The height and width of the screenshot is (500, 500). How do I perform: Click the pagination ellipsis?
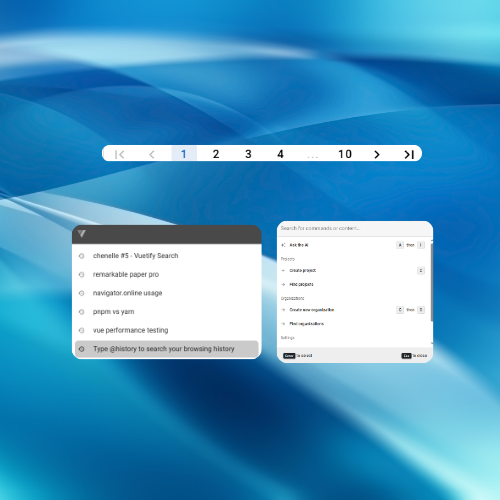pyautogui.click(x=312, y=156)
